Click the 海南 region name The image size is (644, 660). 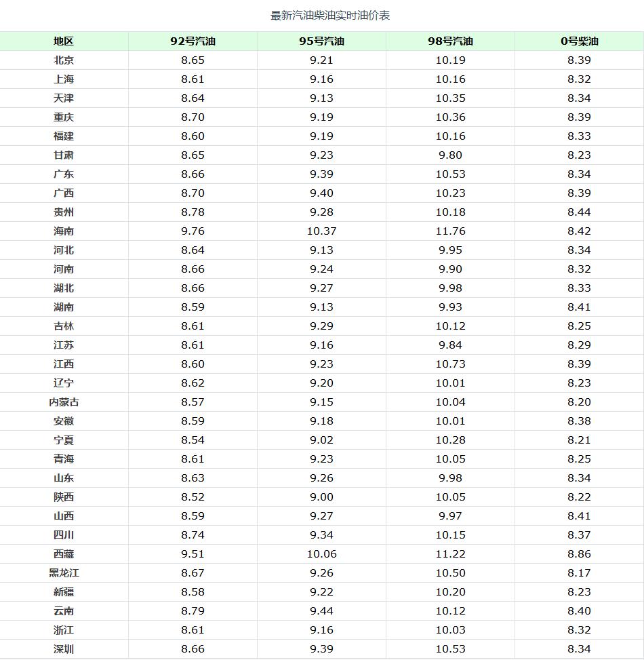[64, 231]
